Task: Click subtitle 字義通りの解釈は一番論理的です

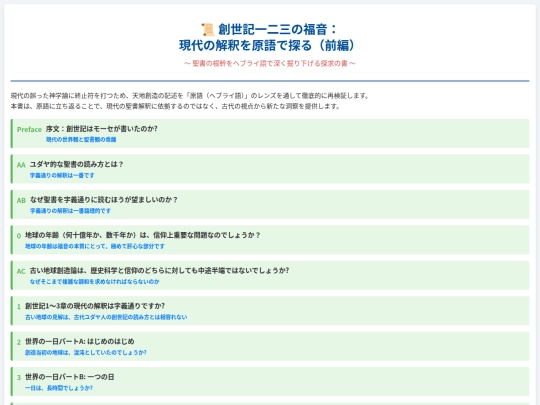Action: click(70, 211)
